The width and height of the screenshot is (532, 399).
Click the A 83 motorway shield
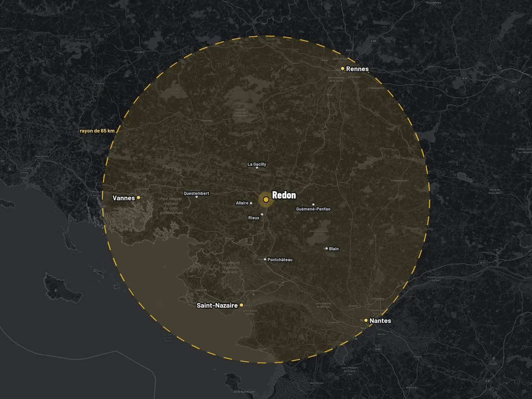click(x=378, y=349)
